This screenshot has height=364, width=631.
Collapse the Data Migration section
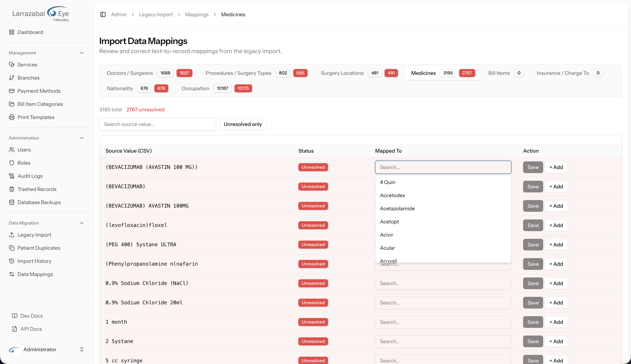tap(81, 223)
